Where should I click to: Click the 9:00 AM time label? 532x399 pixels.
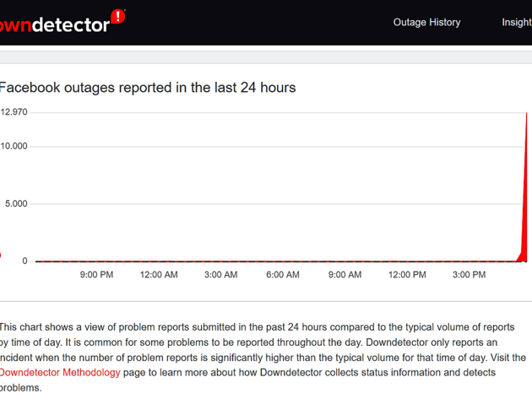point(345,275)
